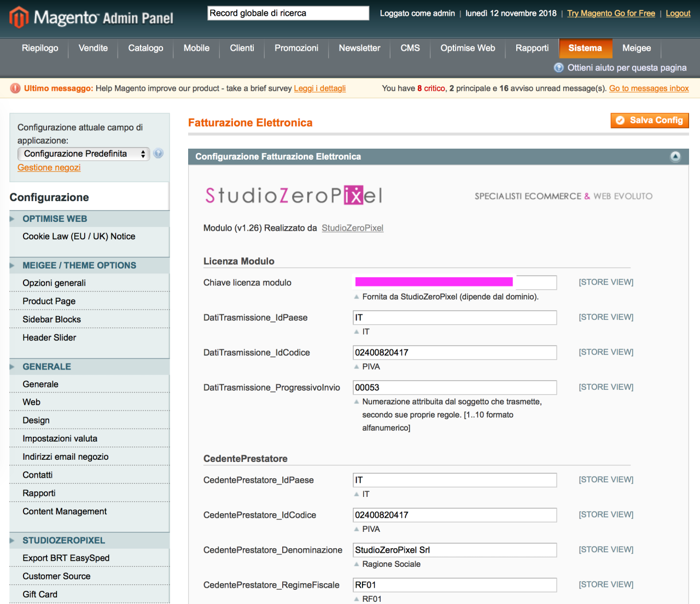Click the CedentePrestatore_IdCodice field

click(455, 515)
